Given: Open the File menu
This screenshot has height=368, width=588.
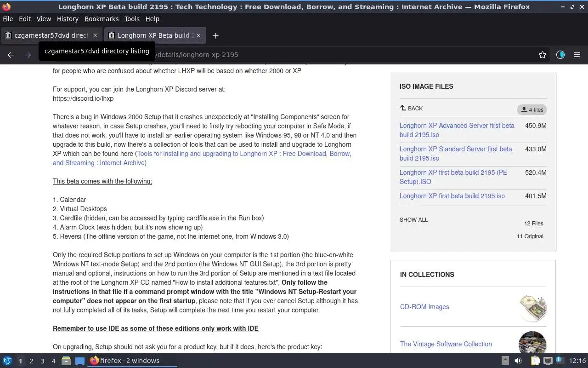Looking at the screenshot, I should click(x=8, y=19).
